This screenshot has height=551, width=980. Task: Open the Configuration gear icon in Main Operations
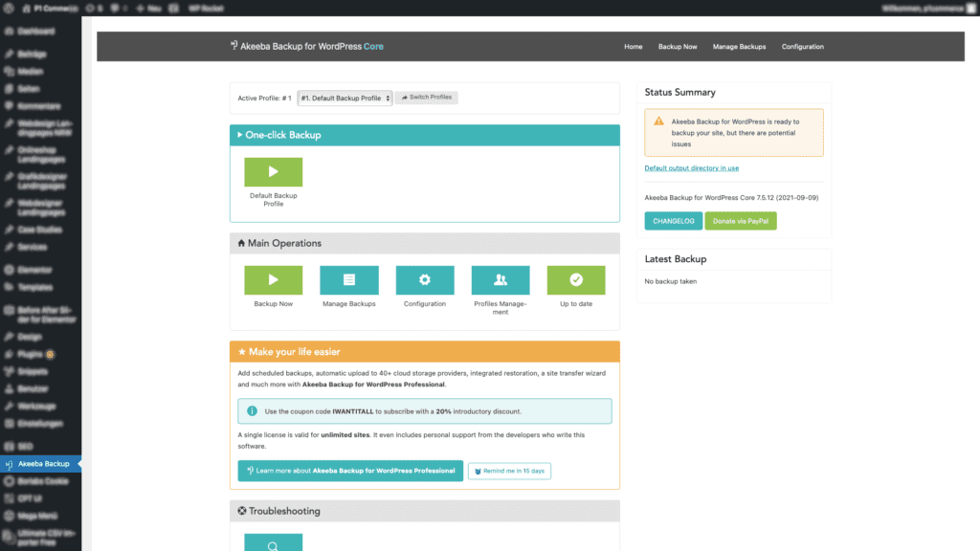coord(424,280)
